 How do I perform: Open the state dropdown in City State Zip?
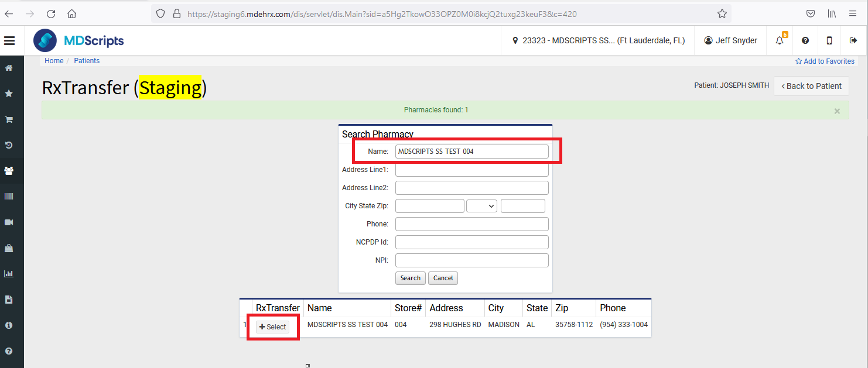481,206
